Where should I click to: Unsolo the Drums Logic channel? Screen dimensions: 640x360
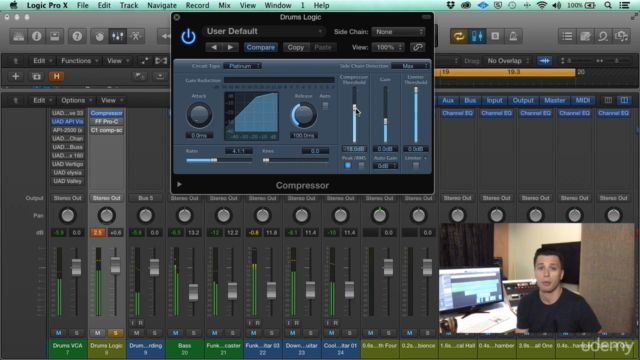coord(116,333)
